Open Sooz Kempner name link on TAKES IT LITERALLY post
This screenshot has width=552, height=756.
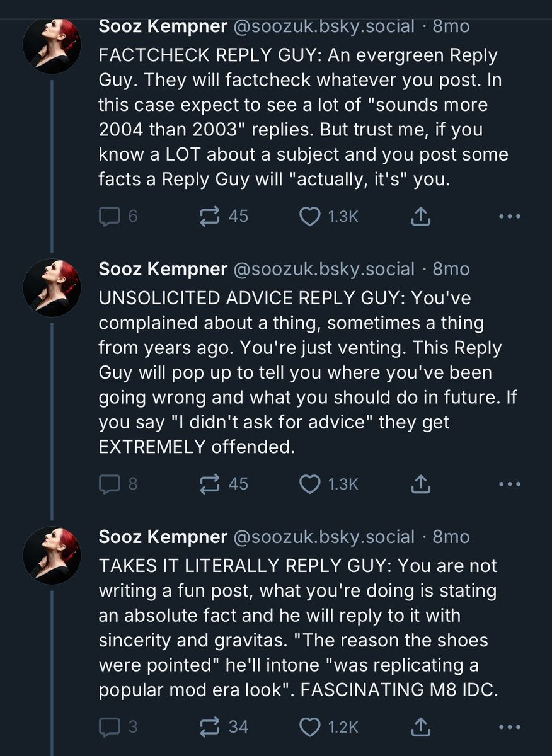tap(163, 537)
